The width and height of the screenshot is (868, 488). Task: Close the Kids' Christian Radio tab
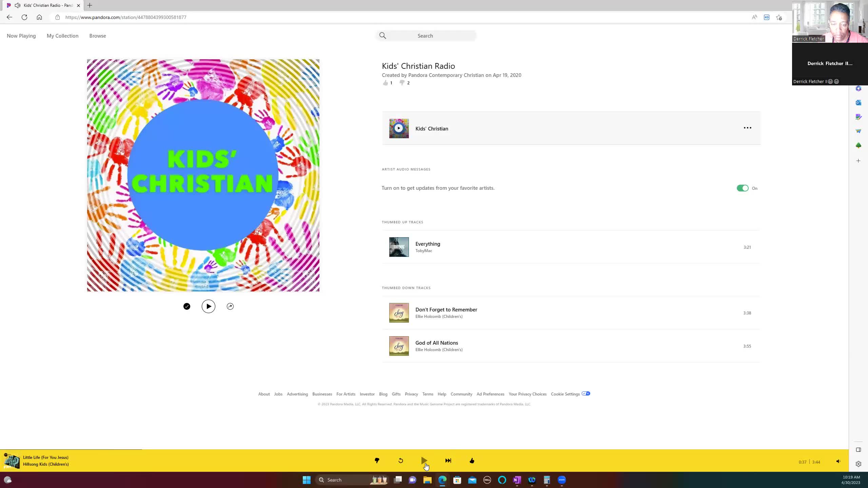tap(78, 5)
